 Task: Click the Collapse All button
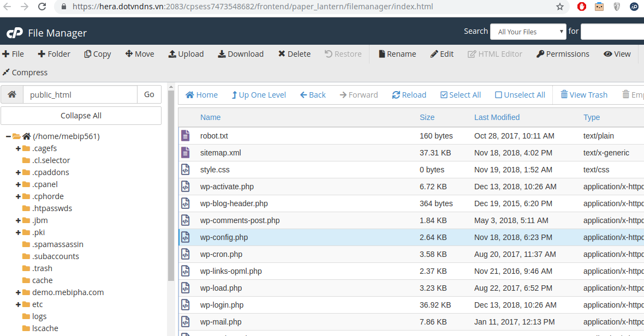coord(81,116)
